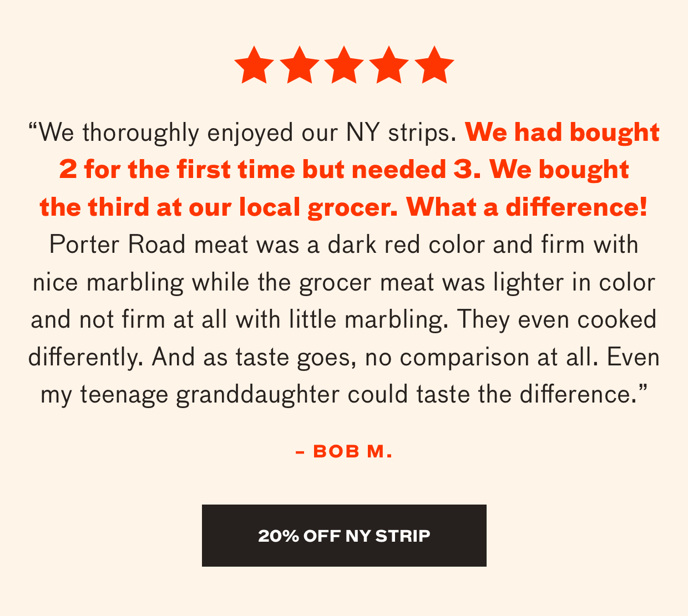Select the 'What a difference!' highlighted phrase

tap(527, 207)
